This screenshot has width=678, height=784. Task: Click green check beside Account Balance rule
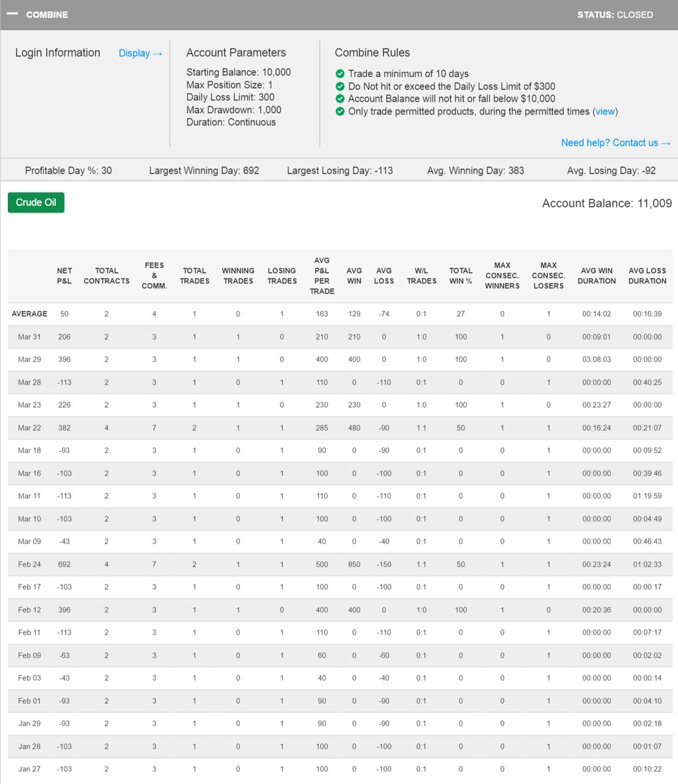(x=340, y=99)
